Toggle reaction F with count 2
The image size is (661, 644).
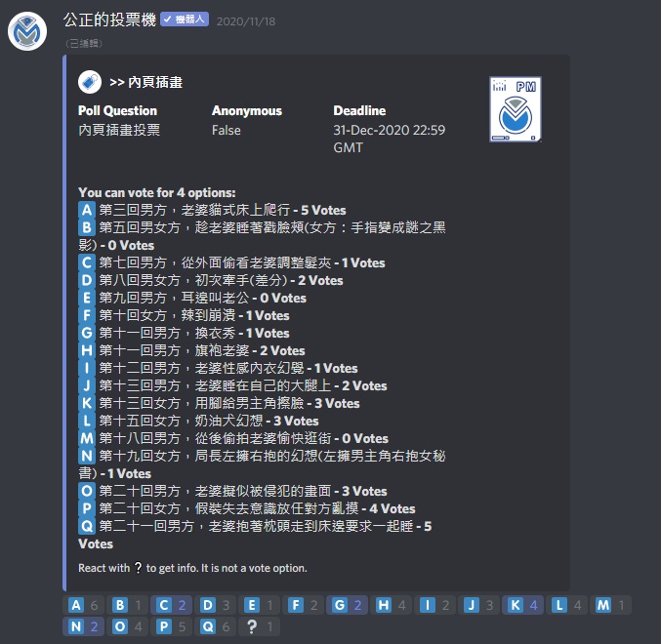(x=303, y=605)
